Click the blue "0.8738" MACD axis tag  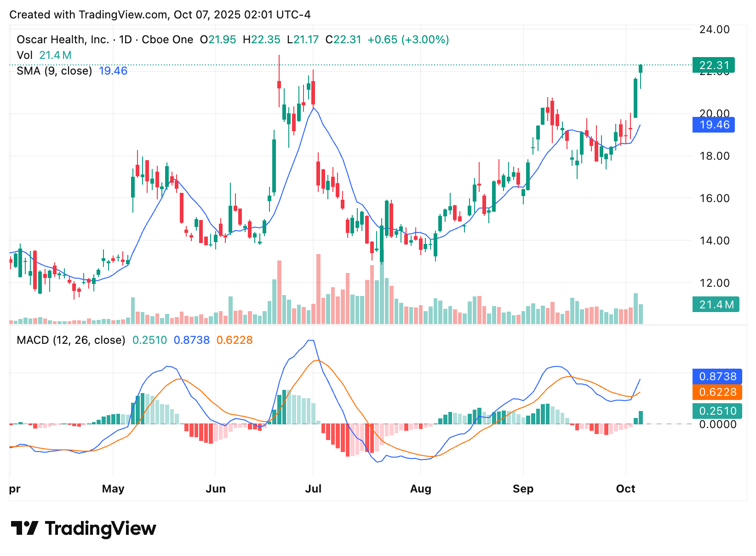(x=717, y=376)
